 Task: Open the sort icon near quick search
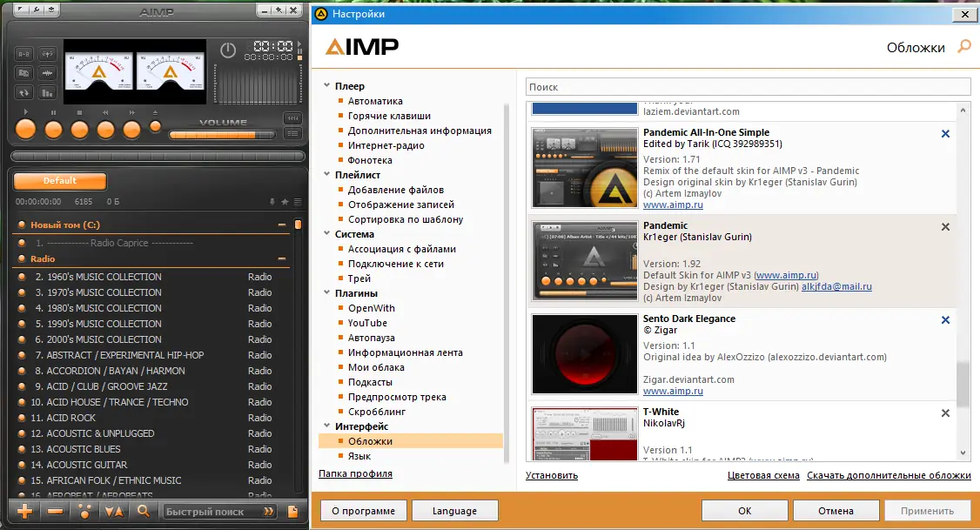tap(114, 512)
